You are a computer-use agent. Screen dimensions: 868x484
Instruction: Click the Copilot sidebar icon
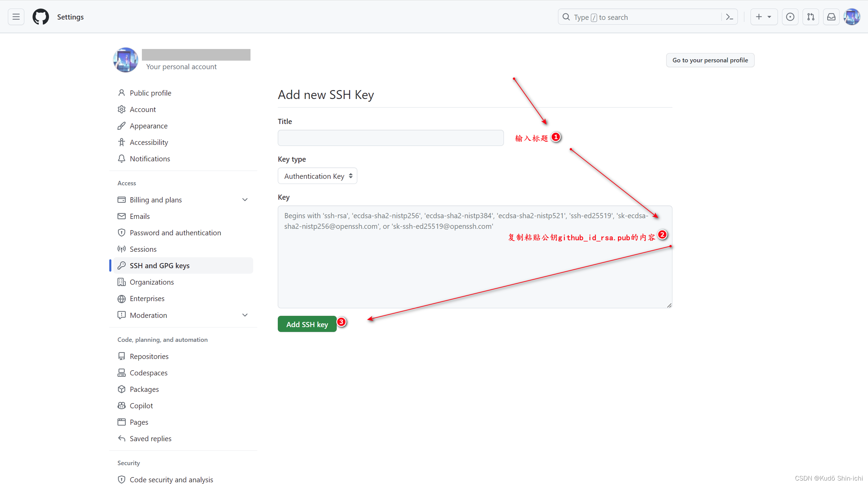(122, 406)
